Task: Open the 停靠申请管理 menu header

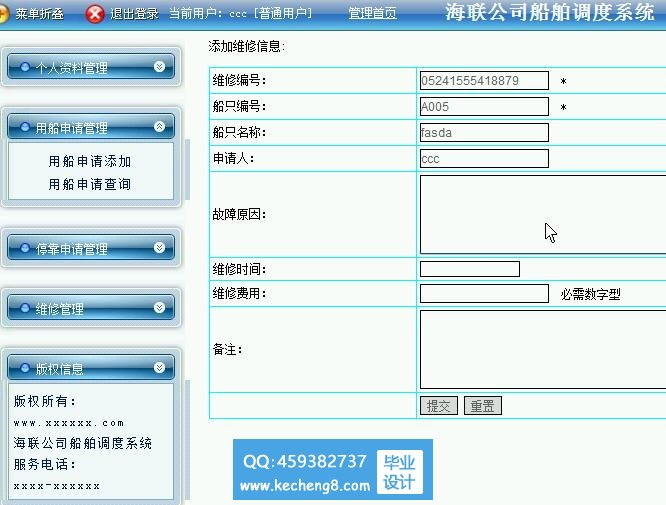Action: pos(91,248)
